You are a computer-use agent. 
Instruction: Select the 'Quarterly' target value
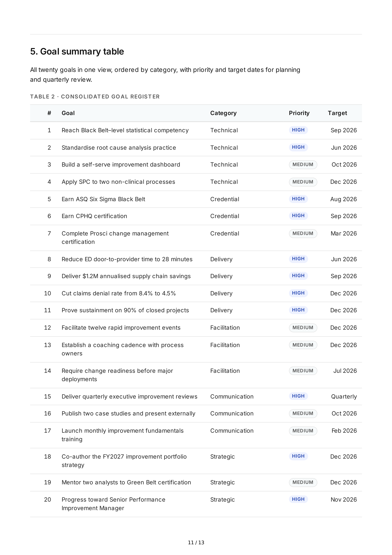344,396
